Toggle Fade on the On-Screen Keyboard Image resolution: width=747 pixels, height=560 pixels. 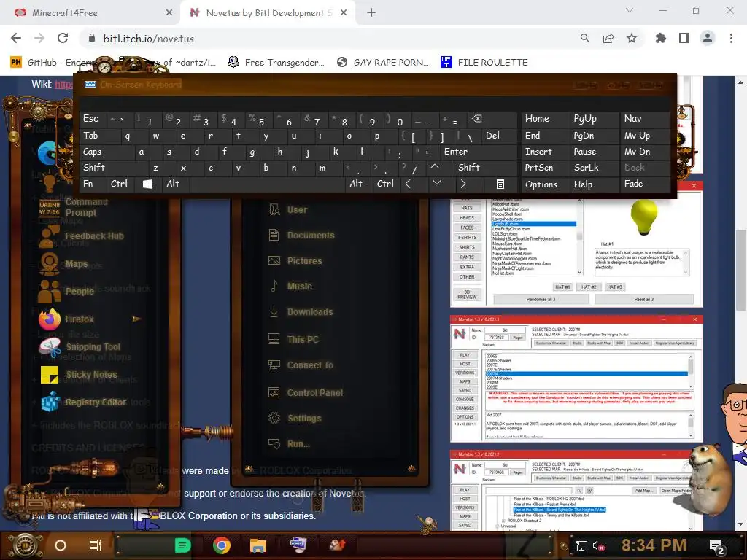[x=644, y=184]
